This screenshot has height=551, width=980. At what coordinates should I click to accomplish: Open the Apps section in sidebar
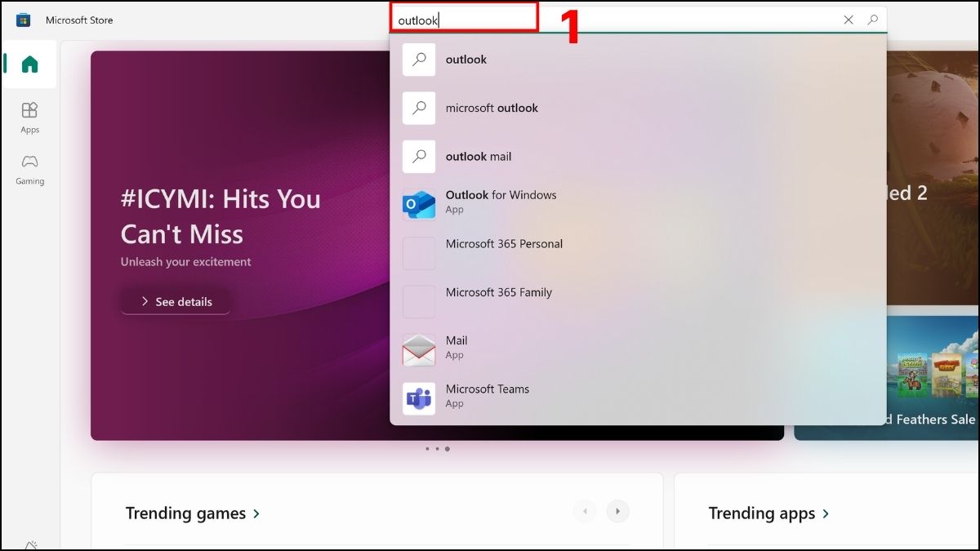click(x=30, y=118)
